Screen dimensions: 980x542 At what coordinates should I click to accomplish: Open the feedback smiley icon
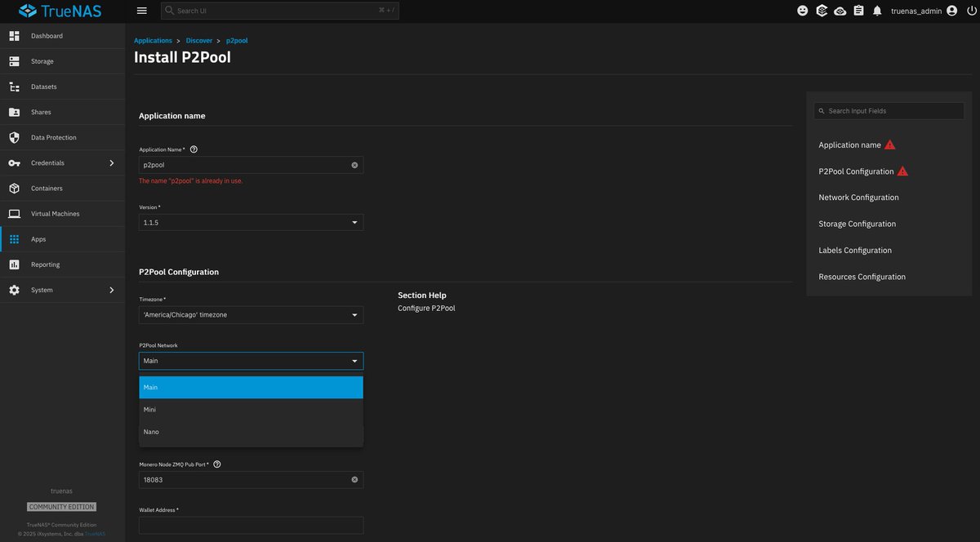(x=803, y=11)
